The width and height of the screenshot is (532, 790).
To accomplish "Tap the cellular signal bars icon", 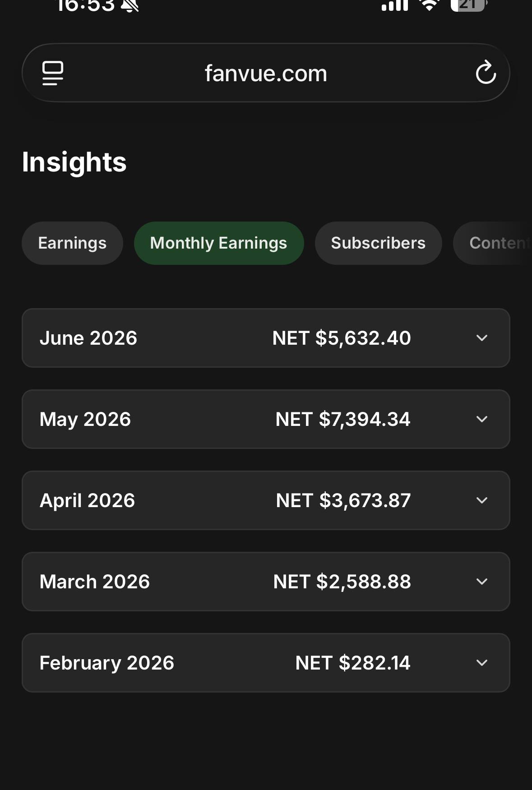I will pyautogui.click(x=394, y=5).
